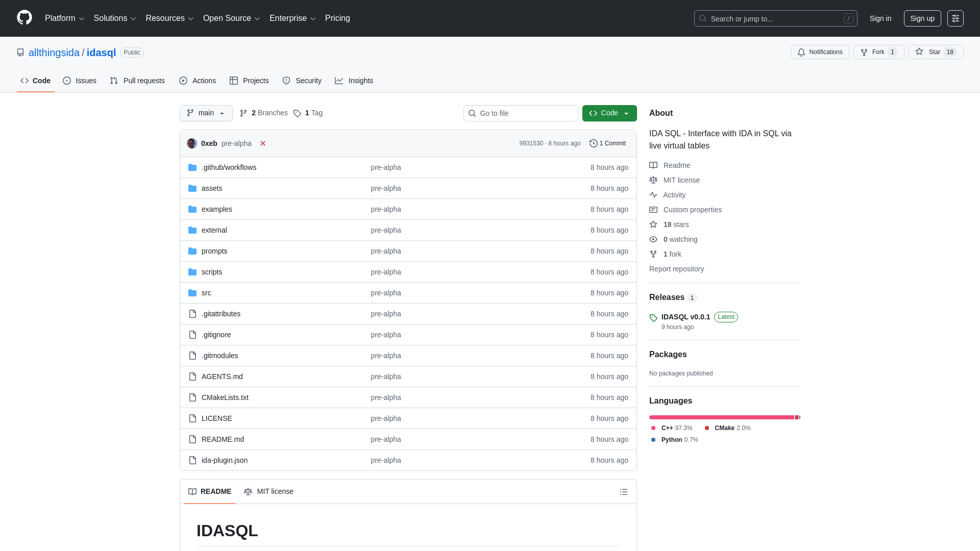This screenshot has height=551, width=980.
Task: Click the Insights graph icon
Action: pos(339,81)
